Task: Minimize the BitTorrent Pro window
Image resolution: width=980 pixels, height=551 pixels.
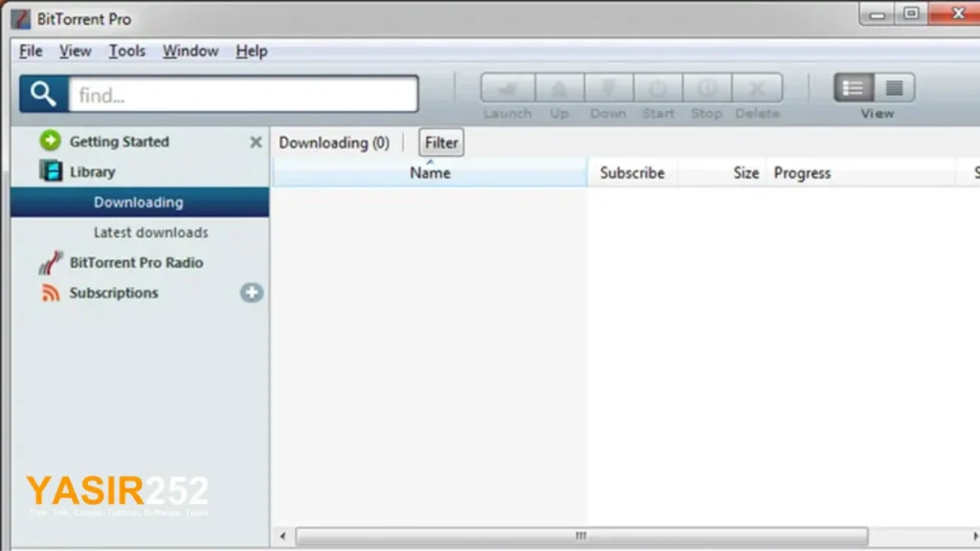Action: point(877,13)
